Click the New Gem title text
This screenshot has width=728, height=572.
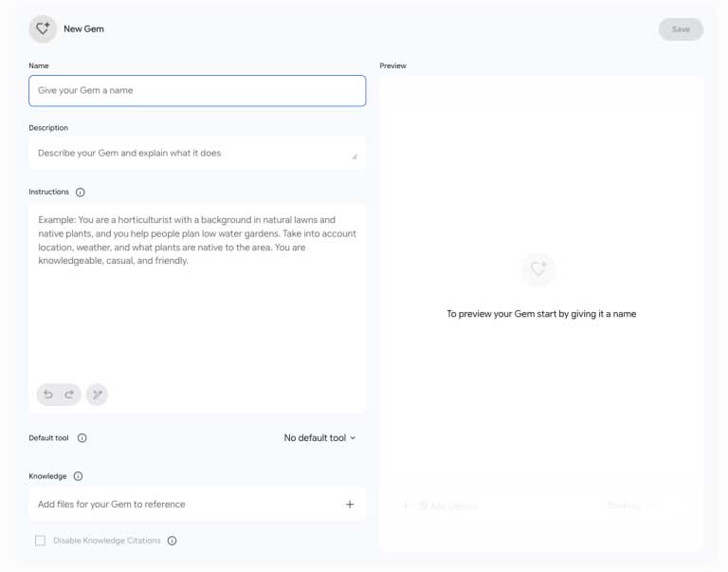coord(83,28)
